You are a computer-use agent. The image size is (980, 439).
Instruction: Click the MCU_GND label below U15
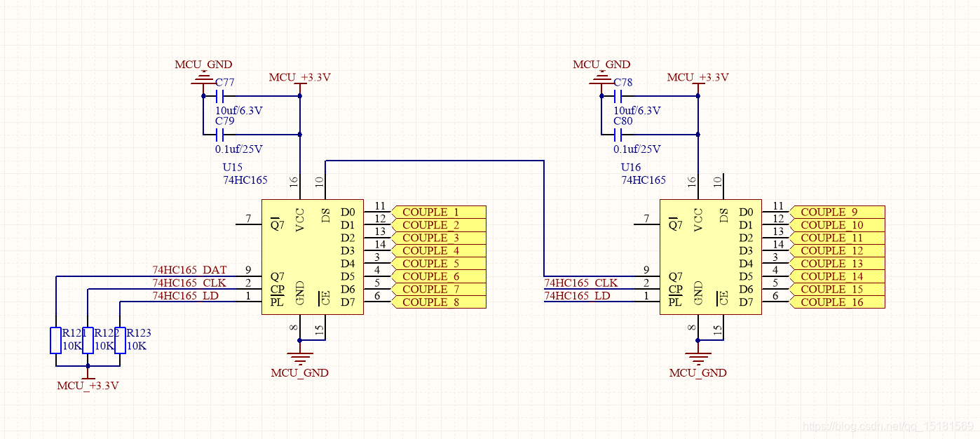(299, 373)
